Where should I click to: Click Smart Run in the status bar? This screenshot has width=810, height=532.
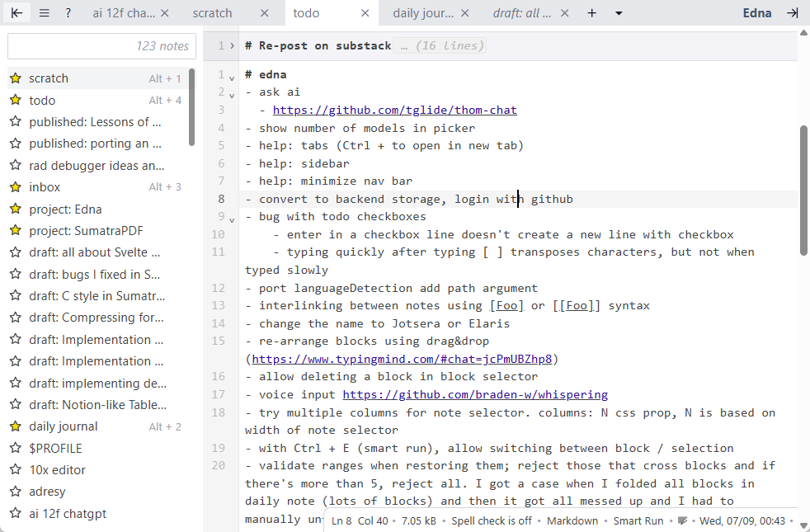click(638, 520)
